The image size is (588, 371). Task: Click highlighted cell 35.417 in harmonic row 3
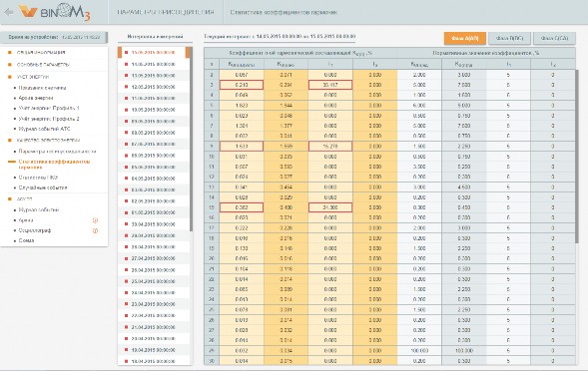point(330,85)
